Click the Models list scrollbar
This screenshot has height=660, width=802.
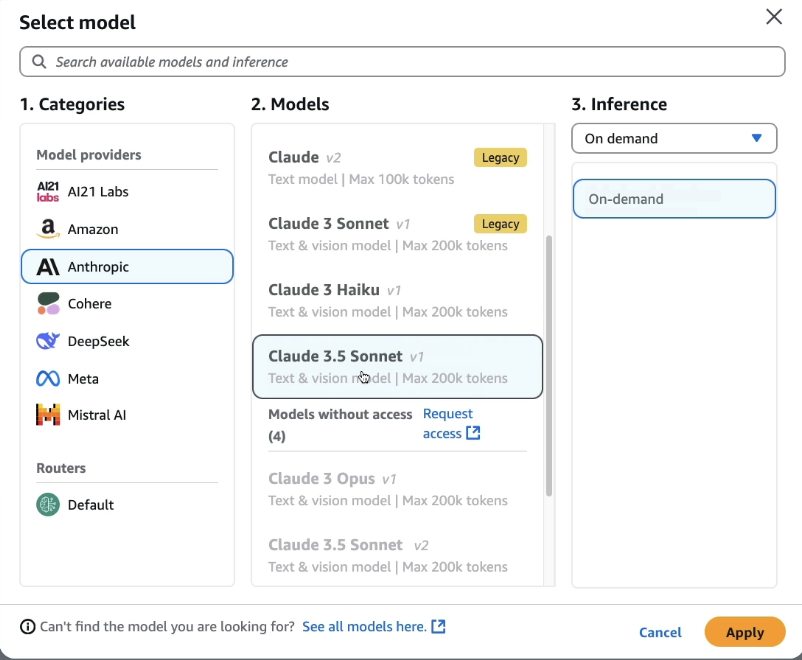pos(549,366)
